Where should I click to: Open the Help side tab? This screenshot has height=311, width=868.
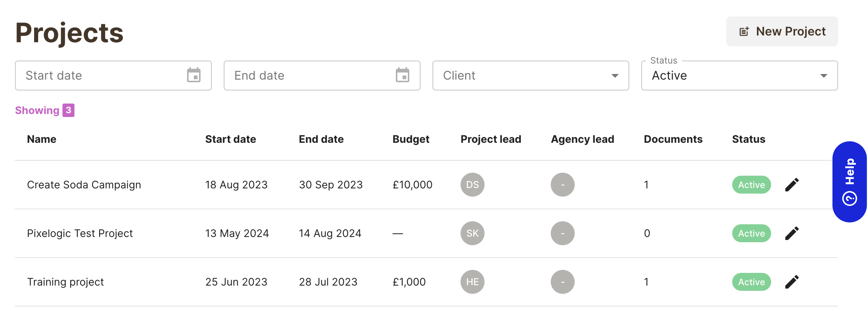(850, 182)
